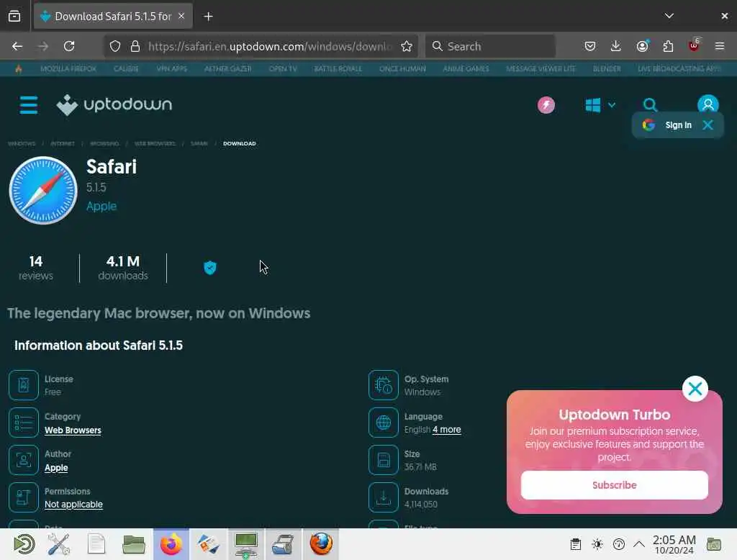Adjust brightness from the tray icon
This screenshot has height=560, width=737.
[597, 544]
